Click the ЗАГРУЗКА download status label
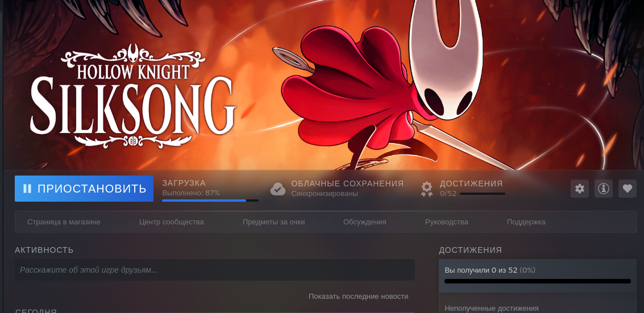 184,183
